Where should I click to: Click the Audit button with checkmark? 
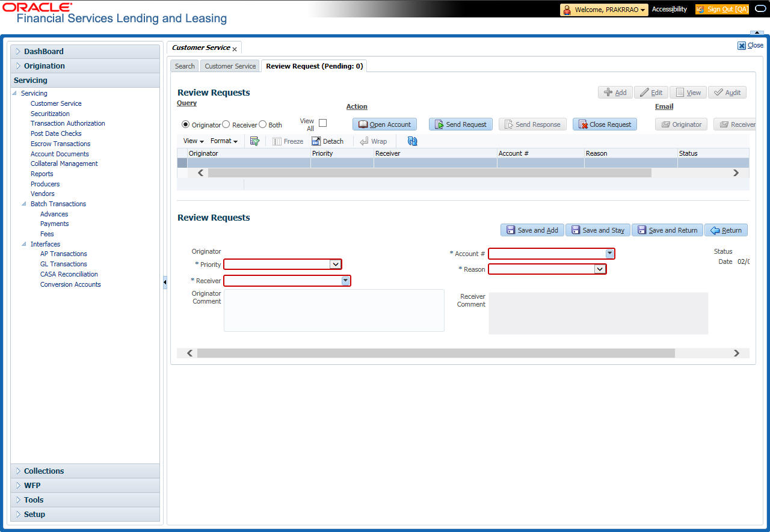pos(727,93)
